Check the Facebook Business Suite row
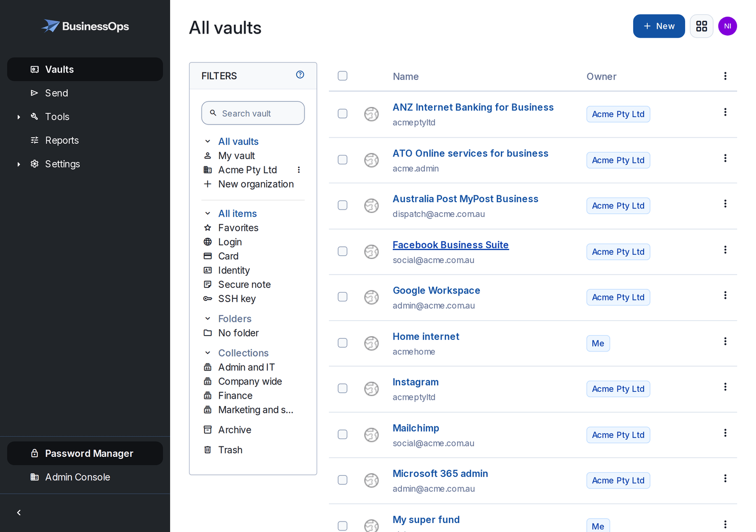This screenshot has height=532, width=756. pos(342,251)
